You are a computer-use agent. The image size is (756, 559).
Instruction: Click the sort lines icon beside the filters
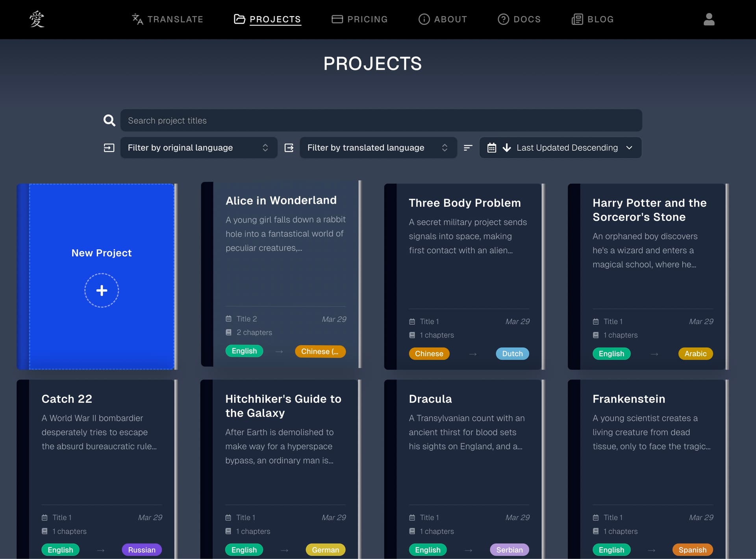coord(468,148)
